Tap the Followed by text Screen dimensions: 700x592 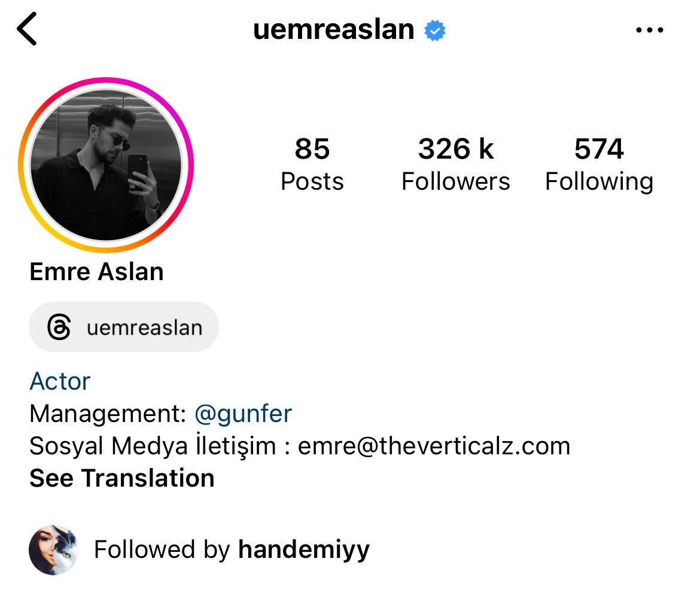click(162, 550)
